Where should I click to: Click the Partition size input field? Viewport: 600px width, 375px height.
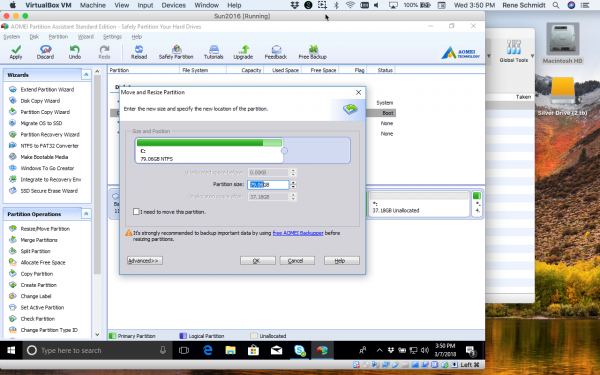point(268,184)
